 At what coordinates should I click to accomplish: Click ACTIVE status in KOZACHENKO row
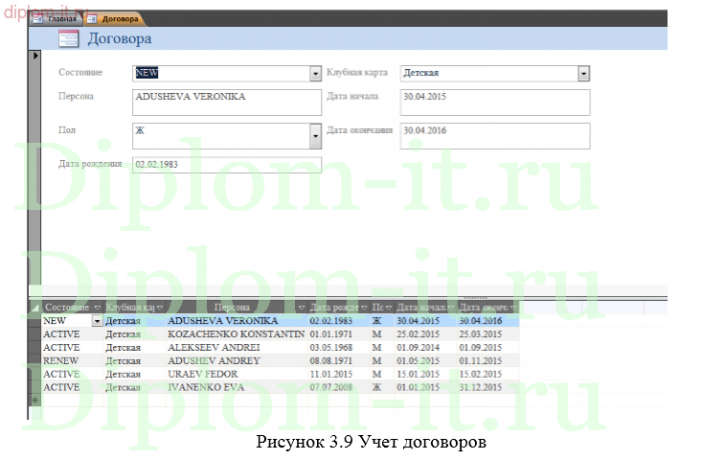click(x=72, y=335)
